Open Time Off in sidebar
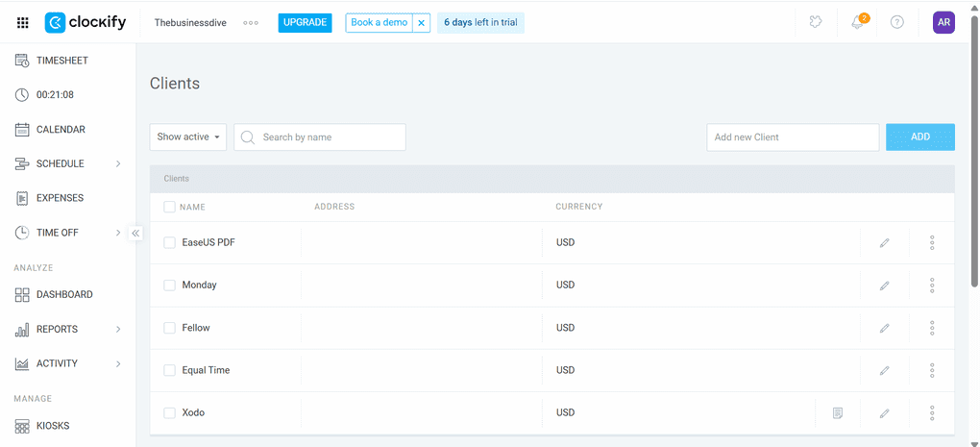Viewport: 980px width, 447px height. [x=47, y=233]
